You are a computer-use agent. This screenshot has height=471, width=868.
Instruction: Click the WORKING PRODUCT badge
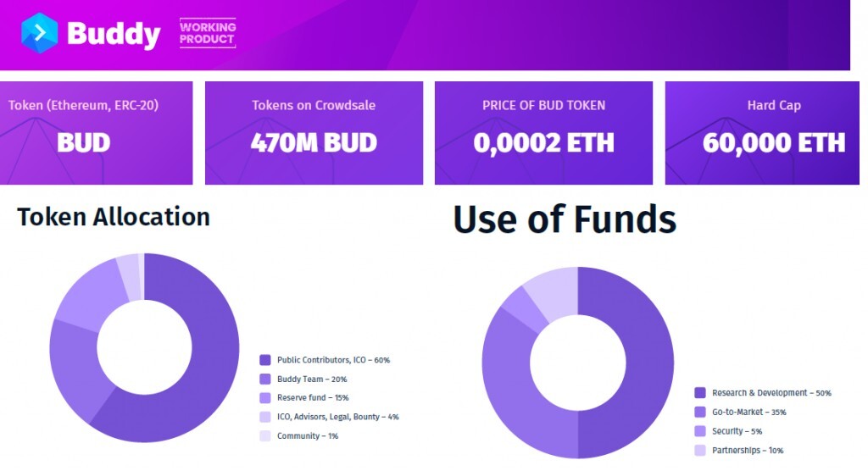point(208,33)
